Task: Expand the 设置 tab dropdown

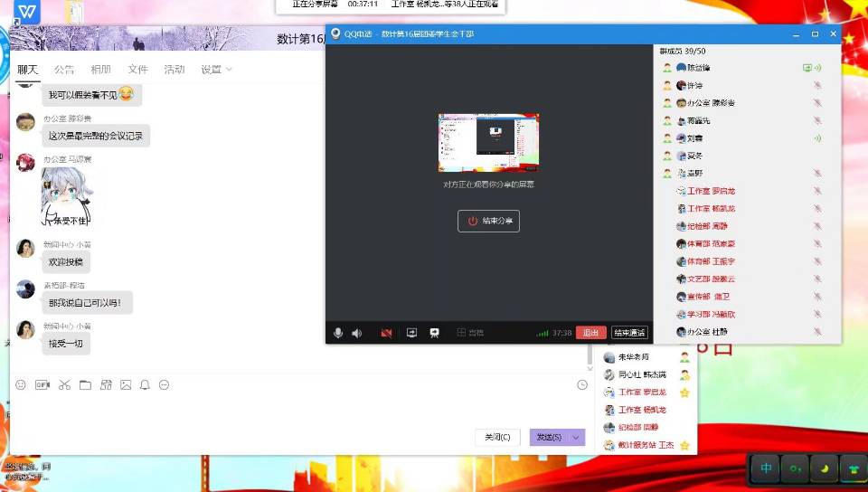Action: click(229, 70)
